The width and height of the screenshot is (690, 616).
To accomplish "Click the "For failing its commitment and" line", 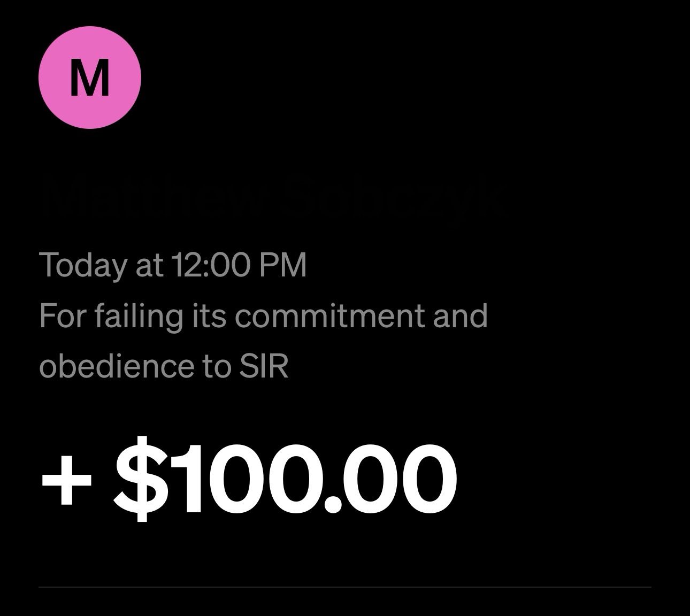I will [x=263, y=315].
